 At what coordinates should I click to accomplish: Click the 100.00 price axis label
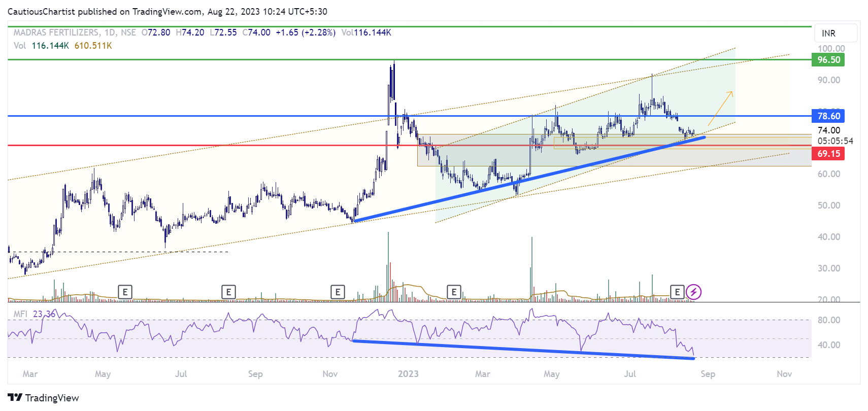[x=831, y=49]
